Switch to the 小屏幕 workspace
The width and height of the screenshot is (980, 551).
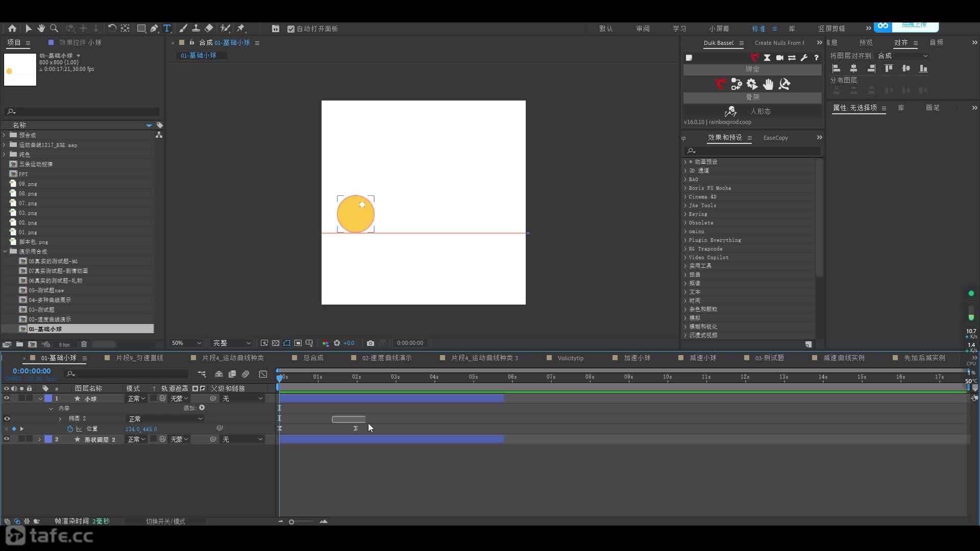pos(719,29)
